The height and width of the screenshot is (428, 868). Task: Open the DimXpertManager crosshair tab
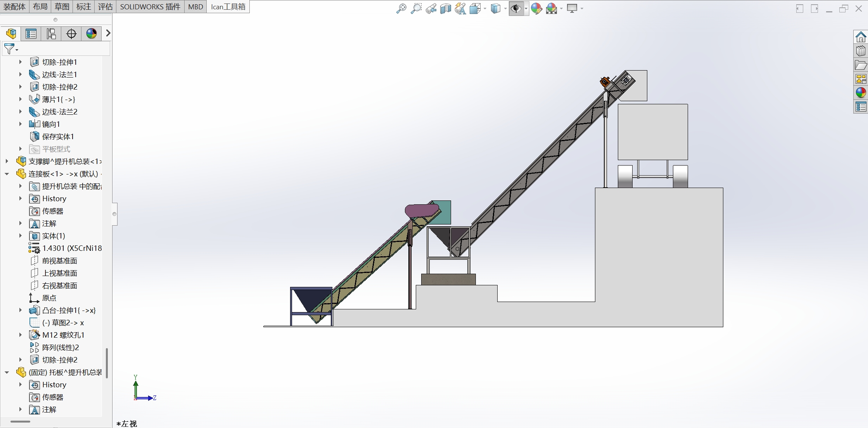click(71, 34)
